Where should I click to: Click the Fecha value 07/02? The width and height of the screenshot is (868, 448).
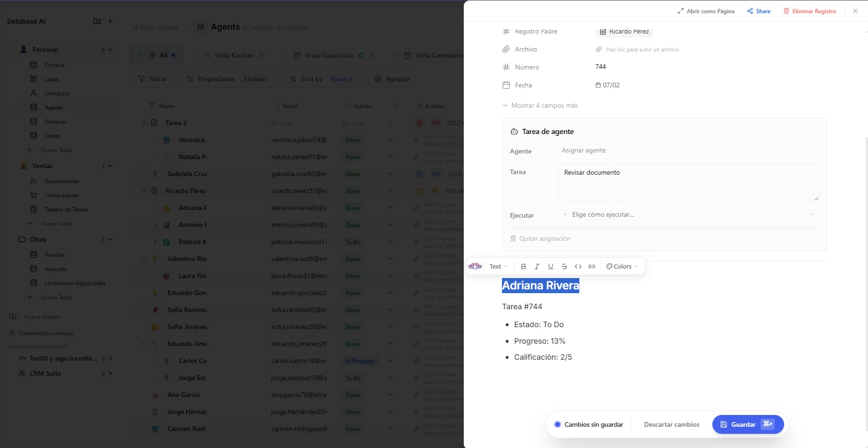click(x=608, y=85)
